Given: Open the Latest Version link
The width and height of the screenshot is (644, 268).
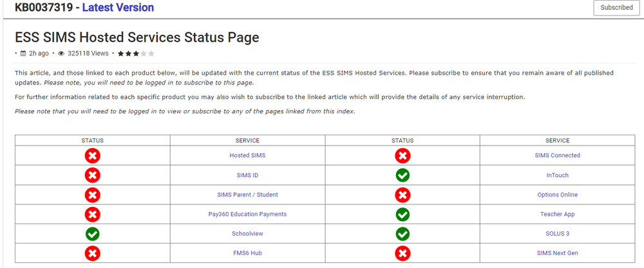Looking at the screenshot, I should [x=118, y=7].
